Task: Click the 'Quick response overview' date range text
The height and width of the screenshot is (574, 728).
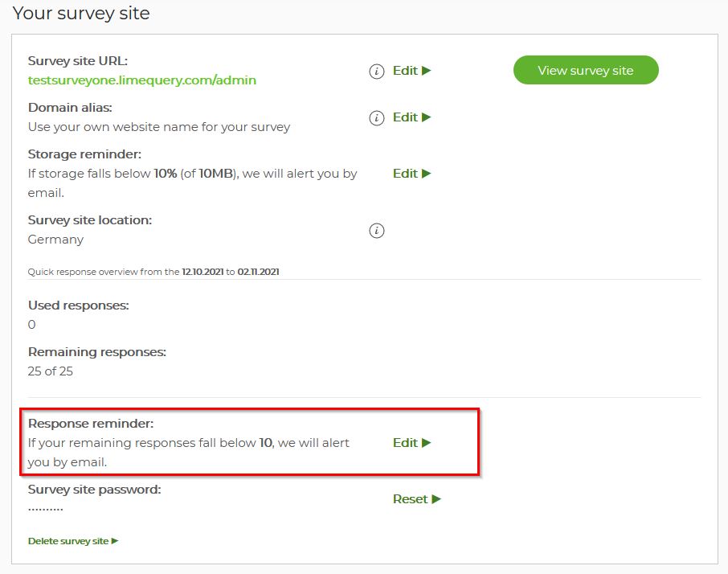Action: pos(153,272)
